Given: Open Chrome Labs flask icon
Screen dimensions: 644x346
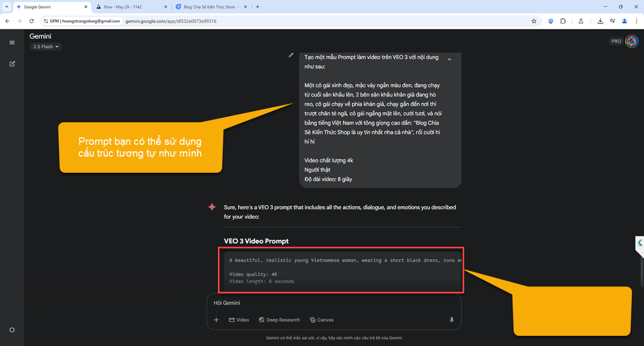Looking at the screenshot, I should 581,21.
